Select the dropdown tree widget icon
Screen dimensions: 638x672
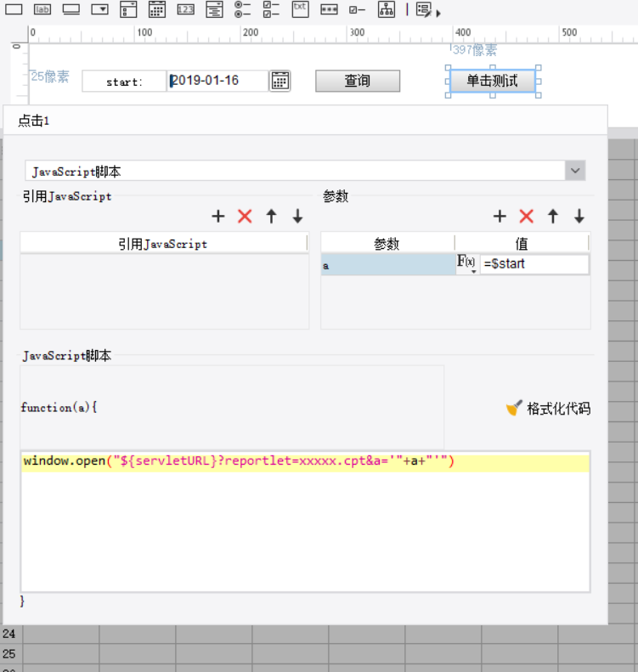(214, 9)
